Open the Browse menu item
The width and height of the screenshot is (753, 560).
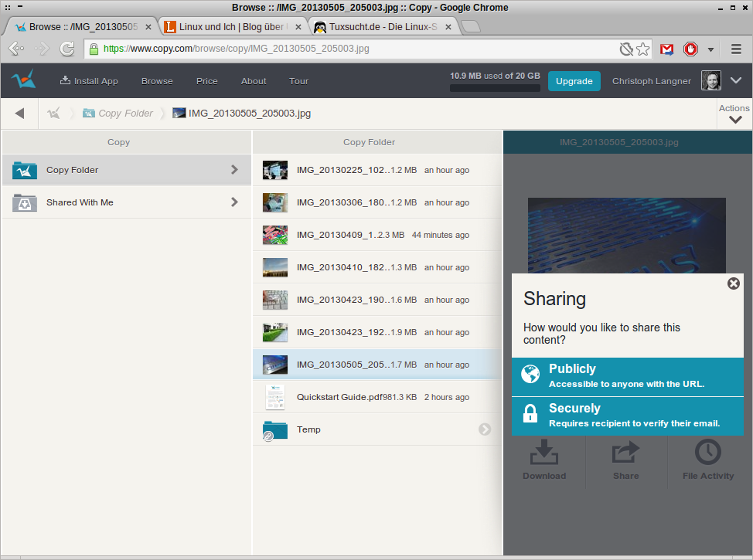pos(157,81)
